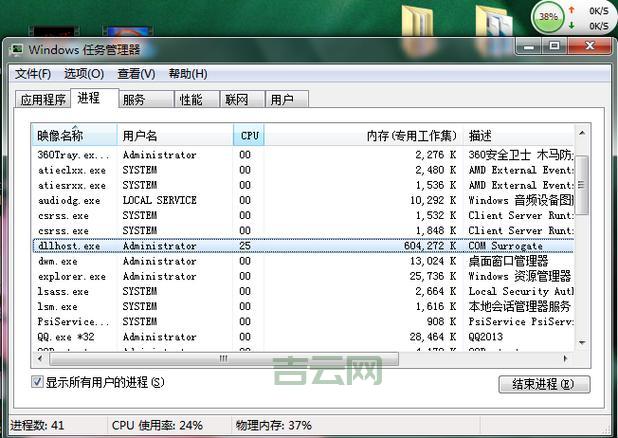Click the 本地会话管理器服务 description
618x438 pixels.
point(519,306)
